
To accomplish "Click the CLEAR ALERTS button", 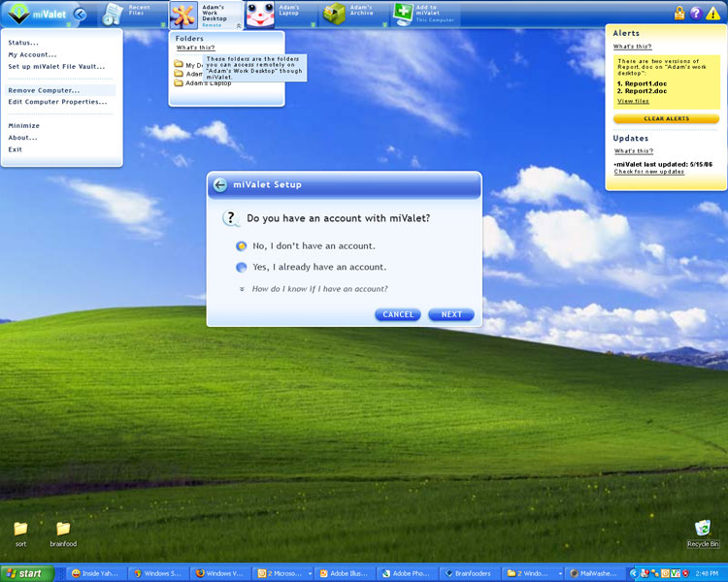I will tap(666, 118).
